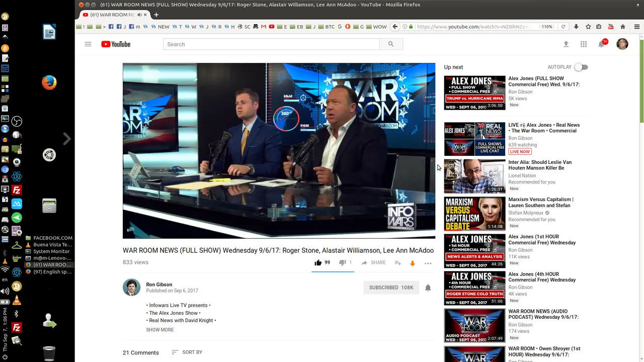Image resolution: width=644 pixels, height=362 pixels.
Task: Open Marxism Versus Capitalism video thumbnail
Action: coord(474,213)
